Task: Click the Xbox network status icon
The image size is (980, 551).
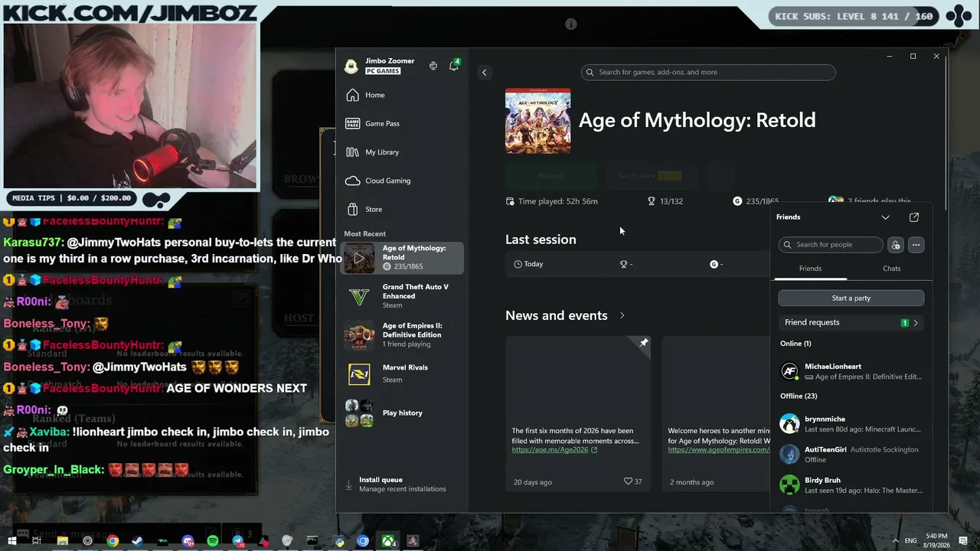Action: point(433,66)
